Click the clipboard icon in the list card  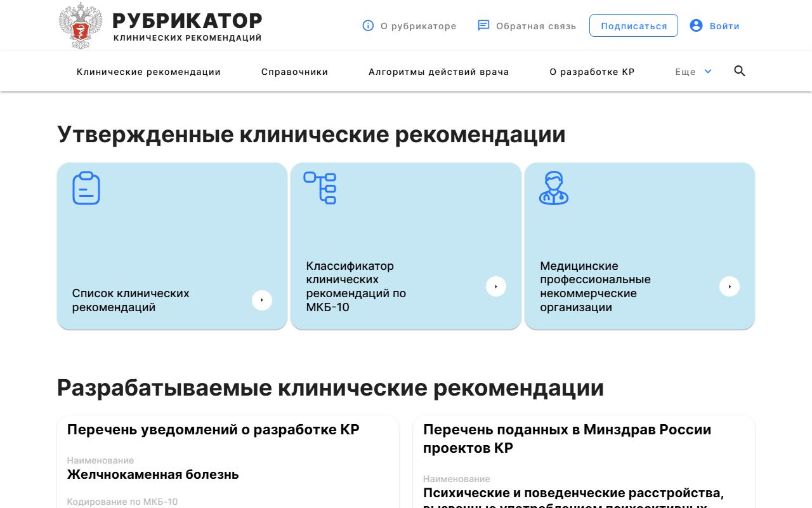[x=86, y=188]
